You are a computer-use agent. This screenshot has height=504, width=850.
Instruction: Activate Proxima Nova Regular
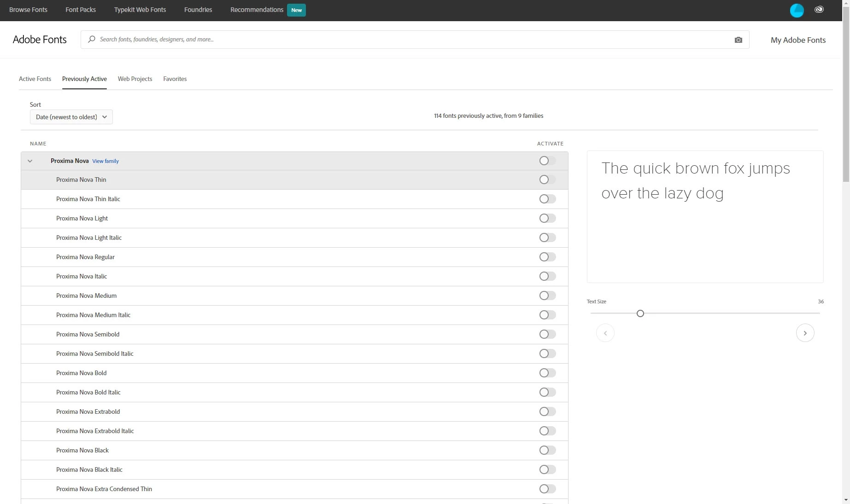pyautogui.click(x=547, y=257)
